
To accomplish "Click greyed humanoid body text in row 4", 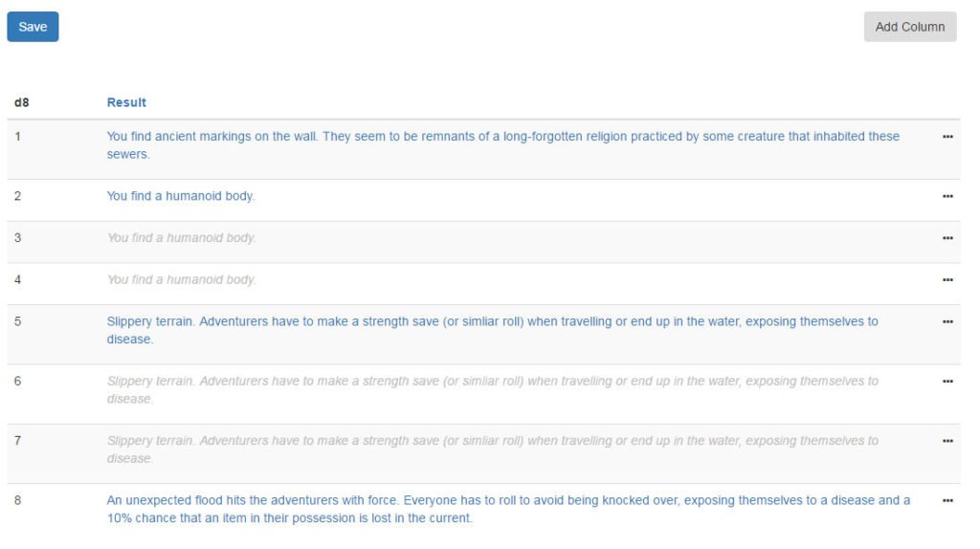I will 181,280.
